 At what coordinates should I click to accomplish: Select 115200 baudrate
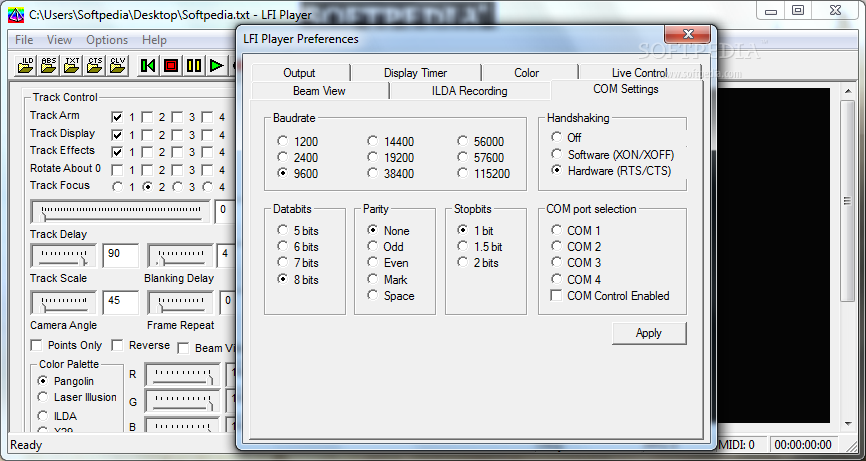pyautogui.click(x=484, y=173)
